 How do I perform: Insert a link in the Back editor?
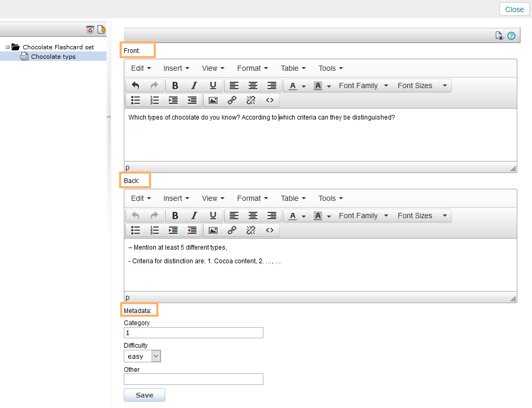[x=232, y=230]
